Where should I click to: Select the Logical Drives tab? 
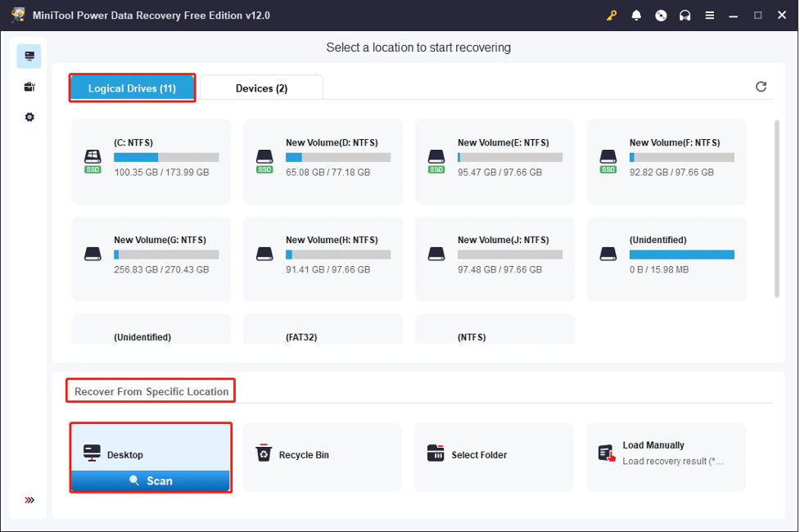click(131, 88)
